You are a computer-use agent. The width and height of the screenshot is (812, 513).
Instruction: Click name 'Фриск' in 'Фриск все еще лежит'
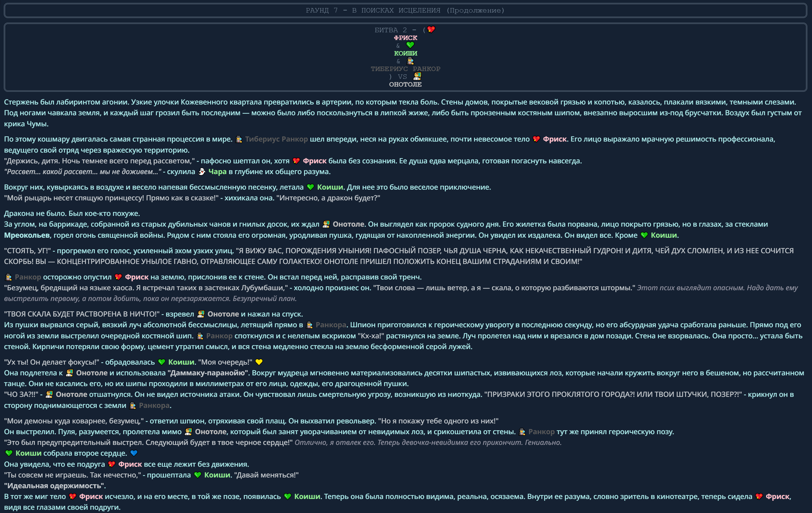coord(130,464)
